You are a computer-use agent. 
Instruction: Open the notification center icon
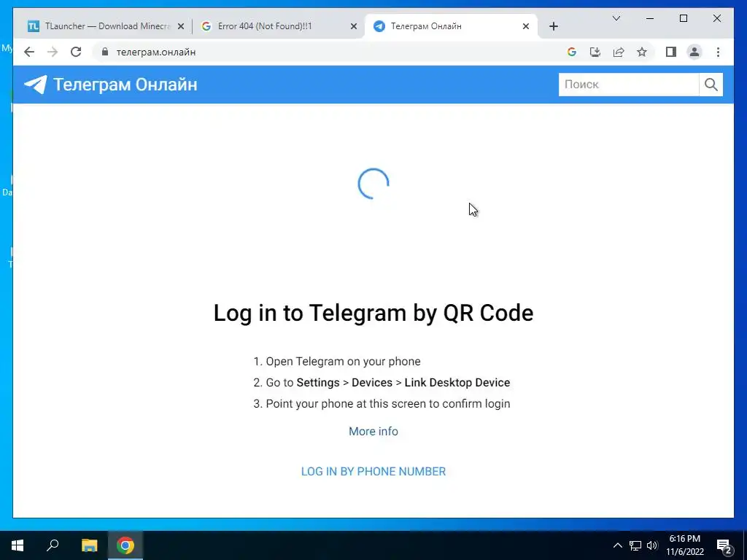click(x=724, y=545)
